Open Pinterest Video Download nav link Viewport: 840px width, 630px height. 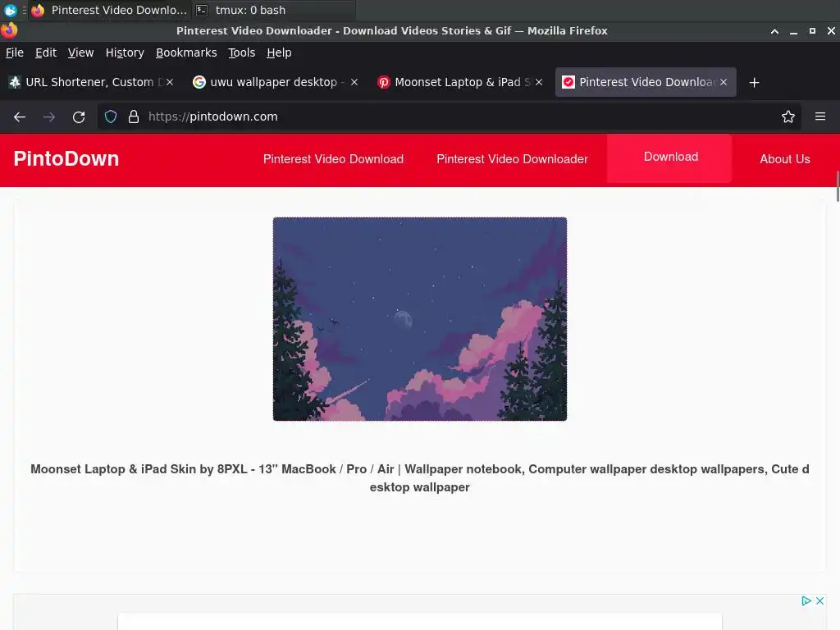333,159
